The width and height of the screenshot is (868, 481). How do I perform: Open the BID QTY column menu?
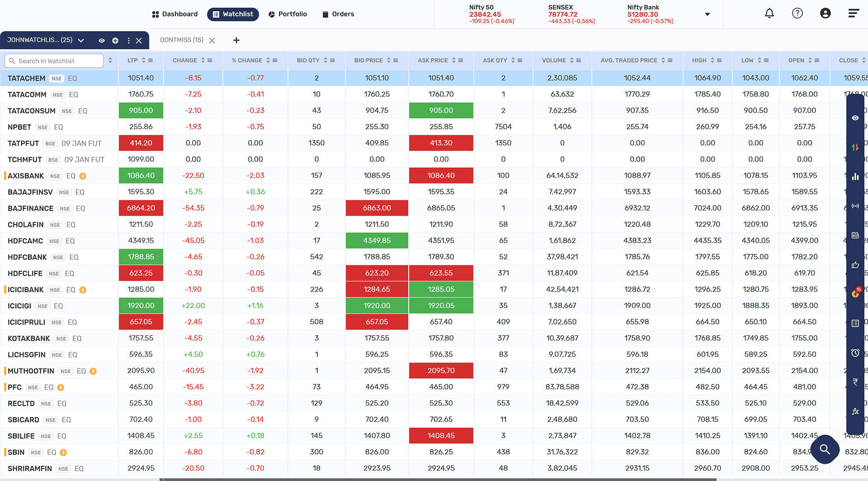coord(332,61)
